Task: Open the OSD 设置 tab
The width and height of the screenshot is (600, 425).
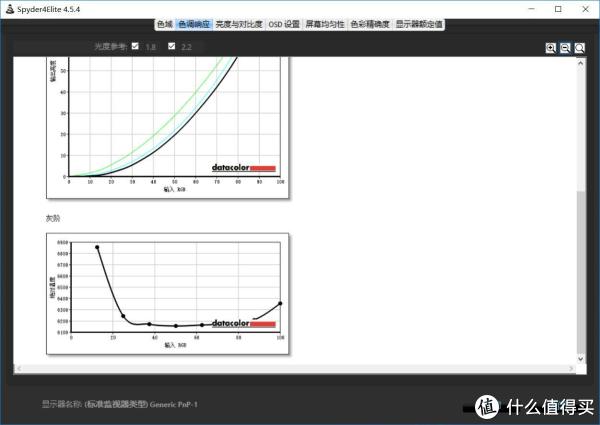Action: (284, 24)
